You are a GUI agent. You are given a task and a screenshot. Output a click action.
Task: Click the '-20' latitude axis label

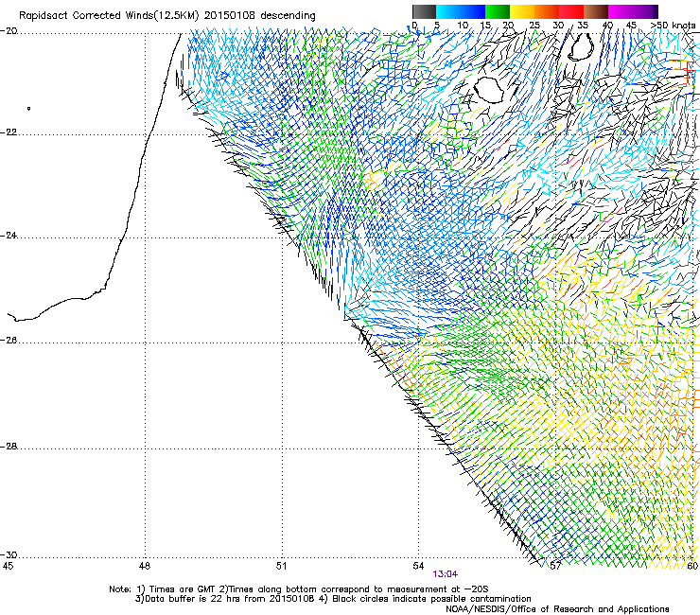coord(9,31)
